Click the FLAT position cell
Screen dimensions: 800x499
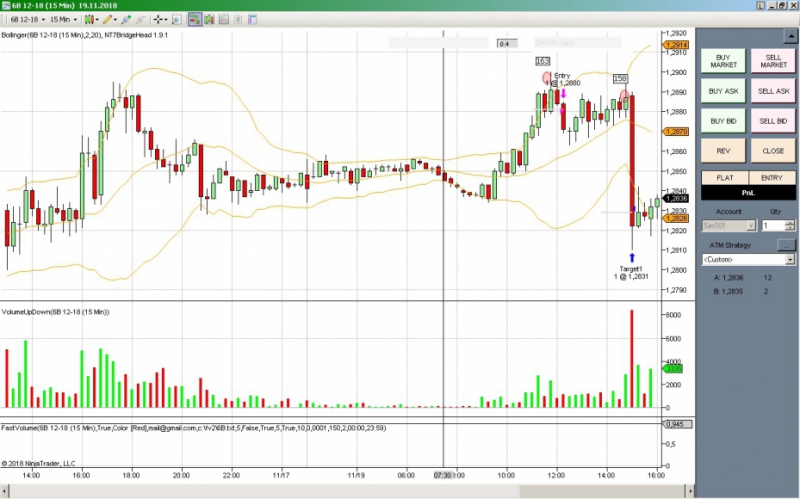(x=724, y=178)
